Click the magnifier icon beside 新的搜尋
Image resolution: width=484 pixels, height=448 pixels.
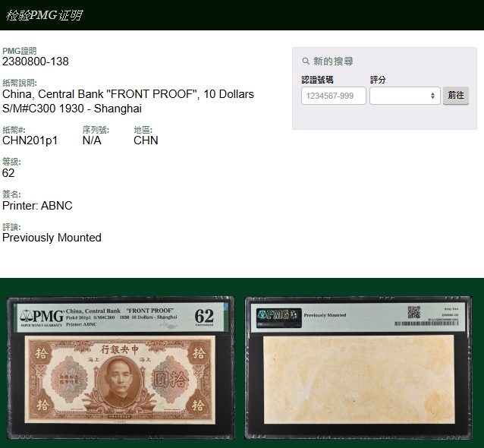(306, 62)
